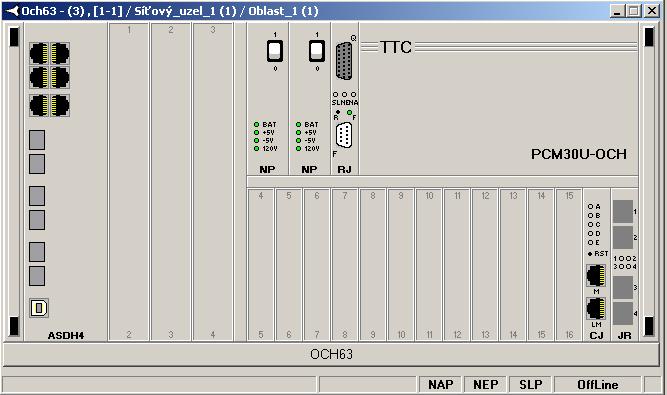Select empty slot numbered 2 top, 3 bottom
The width and height of the screenshot is (667, 395).
[x=171, y=182]
